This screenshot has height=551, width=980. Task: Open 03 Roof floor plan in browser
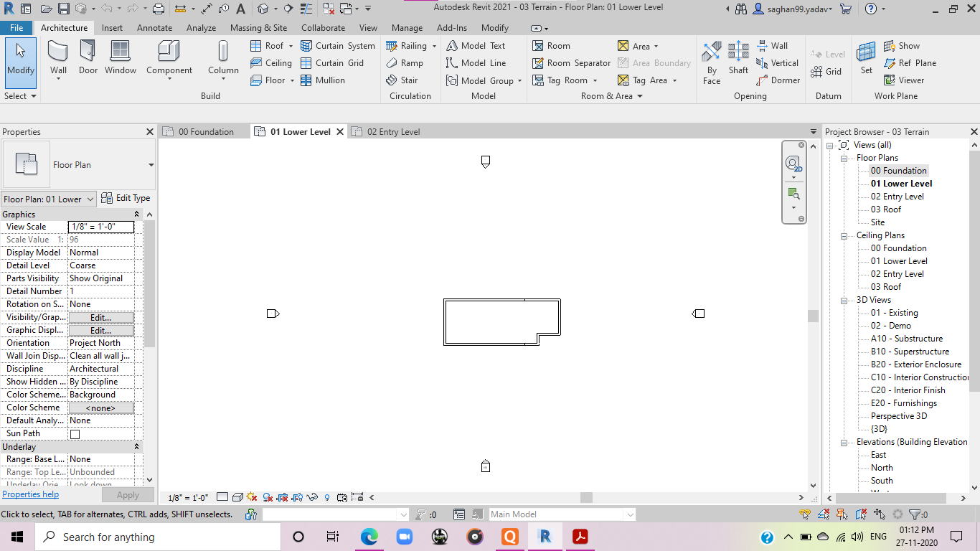tap(886, 209)
